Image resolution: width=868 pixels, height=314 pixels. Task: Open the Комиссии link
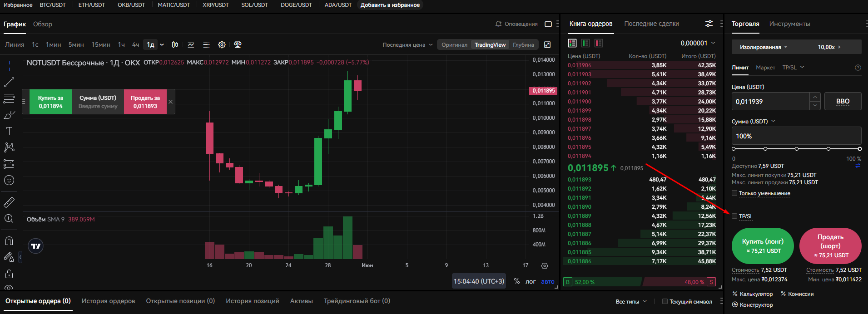coord(797,294)
